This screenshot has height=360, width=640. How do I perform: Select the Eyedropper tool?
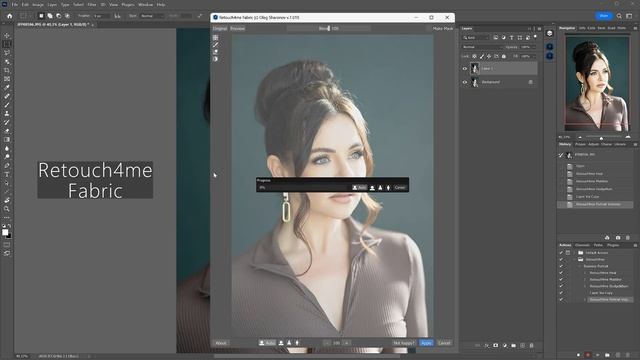(x=7, y=87)
